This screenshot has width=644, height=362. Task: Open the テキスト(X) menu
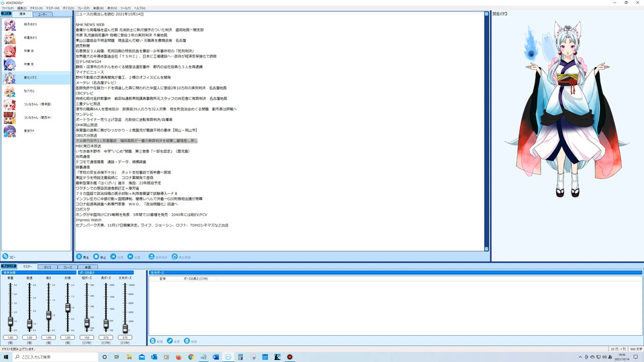click(36, 8)
